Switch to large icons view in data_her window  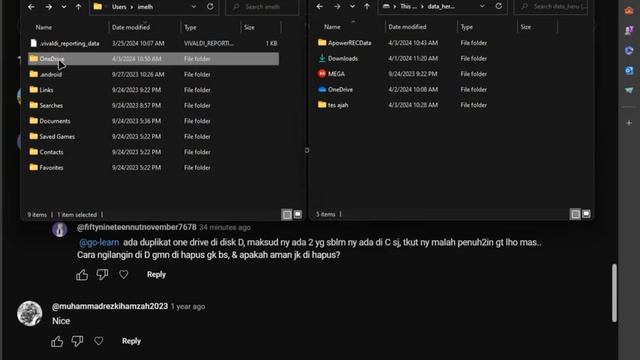click(x=587, y=214)
